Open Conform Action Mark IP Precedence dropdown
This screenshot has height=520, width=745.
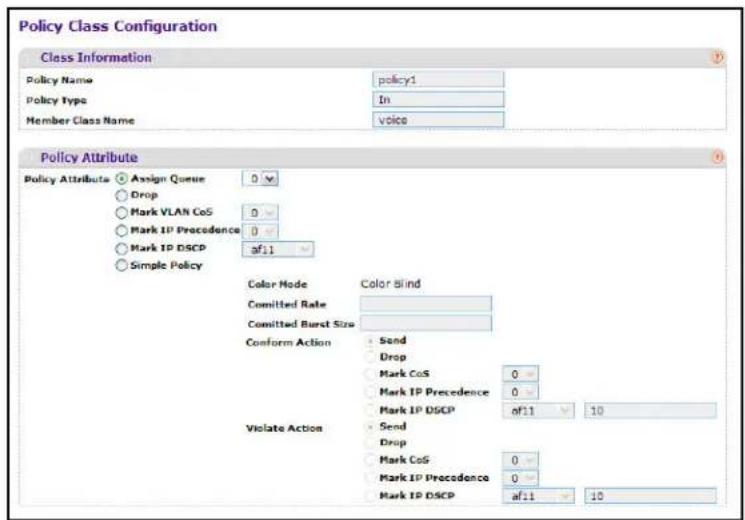[x=520, y=392]
